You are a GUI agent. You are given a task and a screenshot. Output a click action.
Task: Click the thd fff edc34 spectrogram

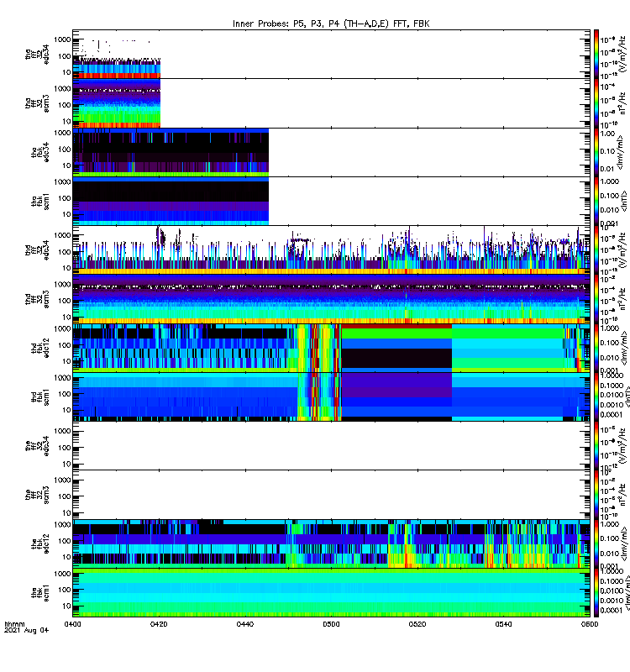pos(331,249)
